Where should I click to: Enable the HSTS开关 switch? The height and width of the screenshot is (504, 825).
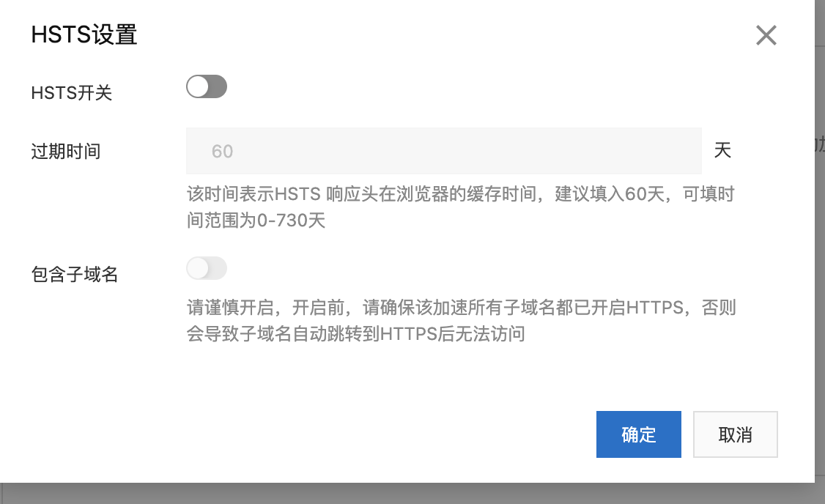pyautogui.click(x=207, y=86)
